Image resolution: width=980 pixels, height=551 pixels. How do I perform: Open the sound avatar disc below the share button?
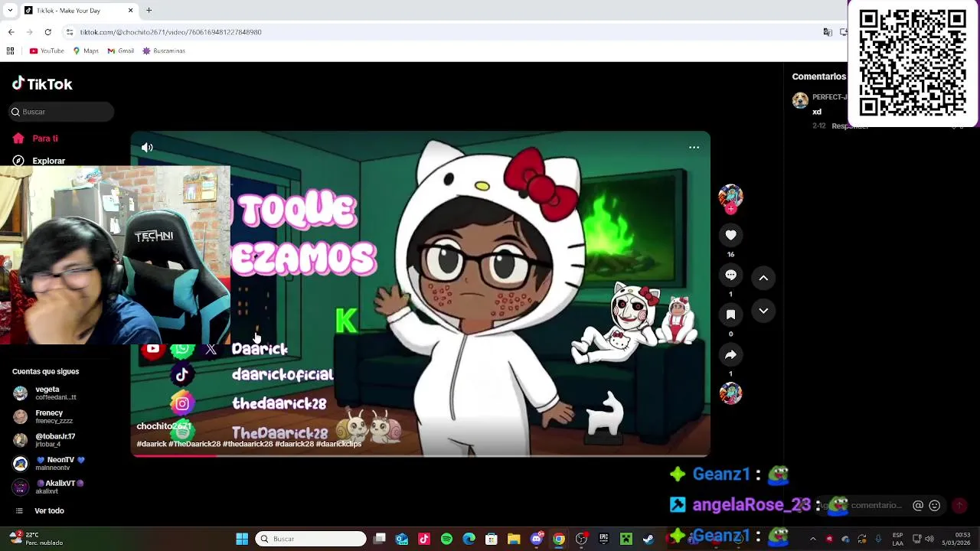tap(730, 393)
